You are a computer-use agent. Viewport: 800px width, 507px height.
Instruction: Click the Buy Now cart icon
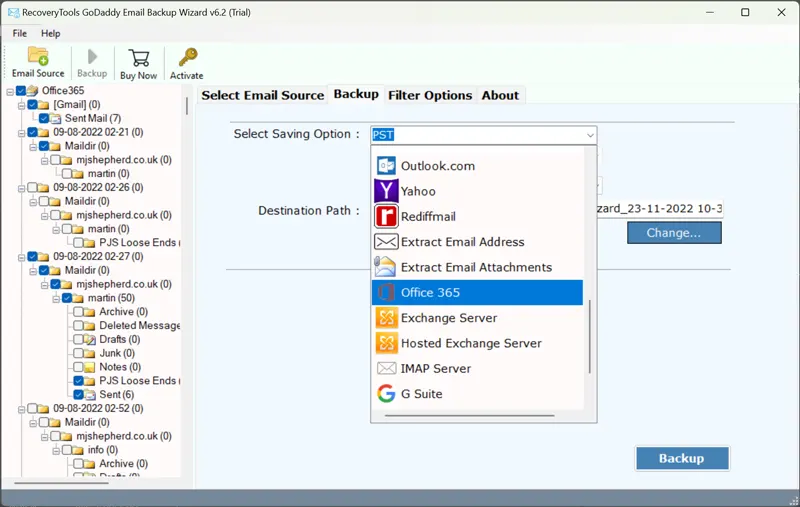pos(139,61)
